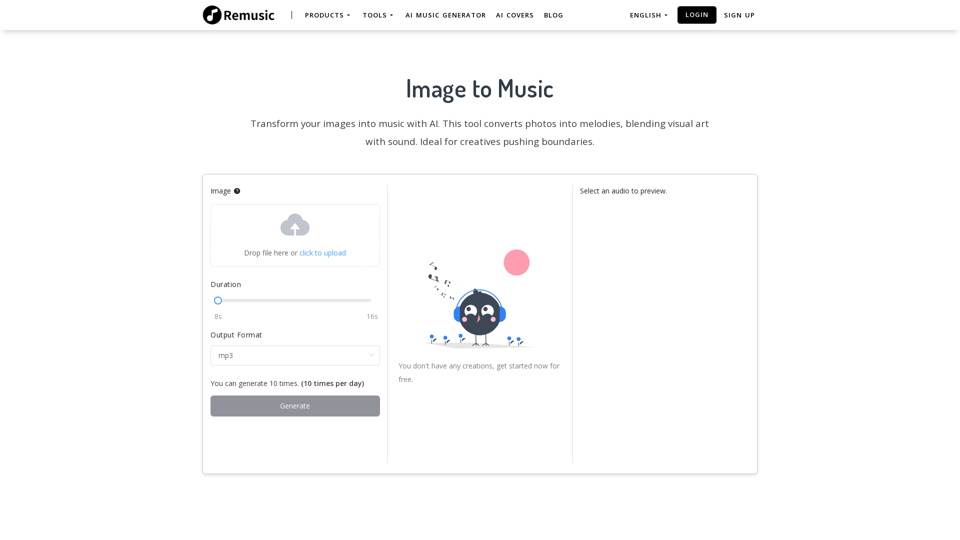
Task: Click the Sign Up link
Action: pos(739,15)
